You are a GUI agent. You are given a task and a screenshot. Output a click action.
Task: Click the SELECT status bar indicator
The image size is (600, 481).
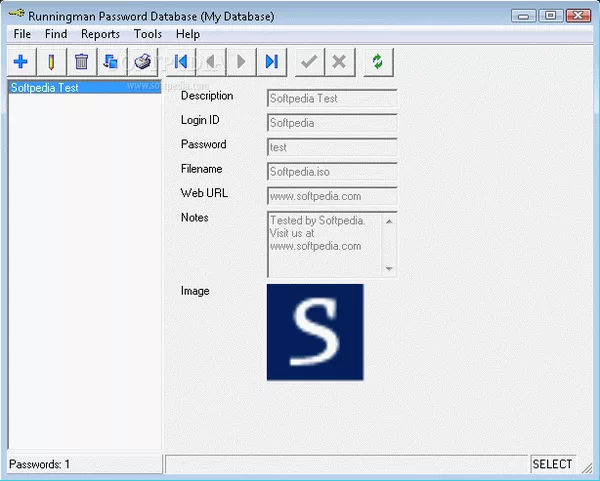(x=552, y=464)
